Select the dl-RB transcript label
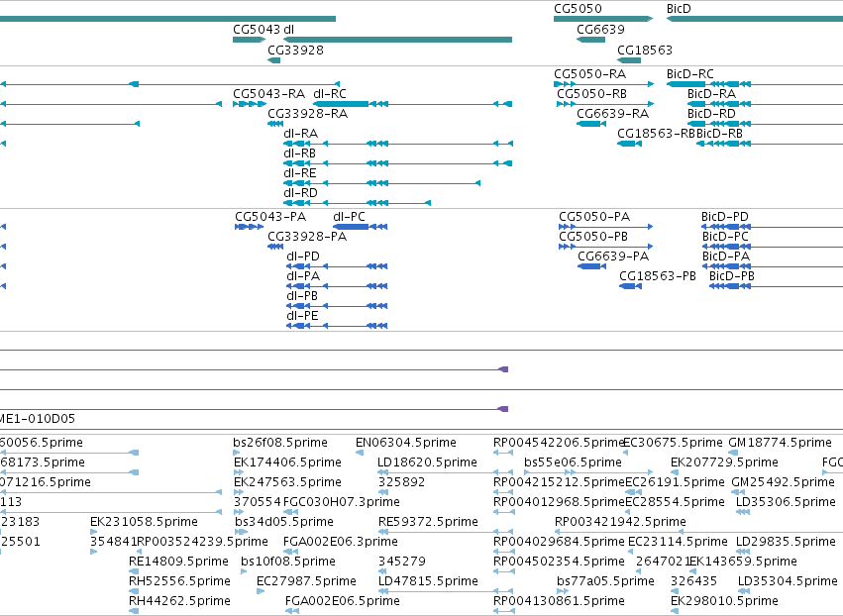843x616 pixels. tap(299, 154)
